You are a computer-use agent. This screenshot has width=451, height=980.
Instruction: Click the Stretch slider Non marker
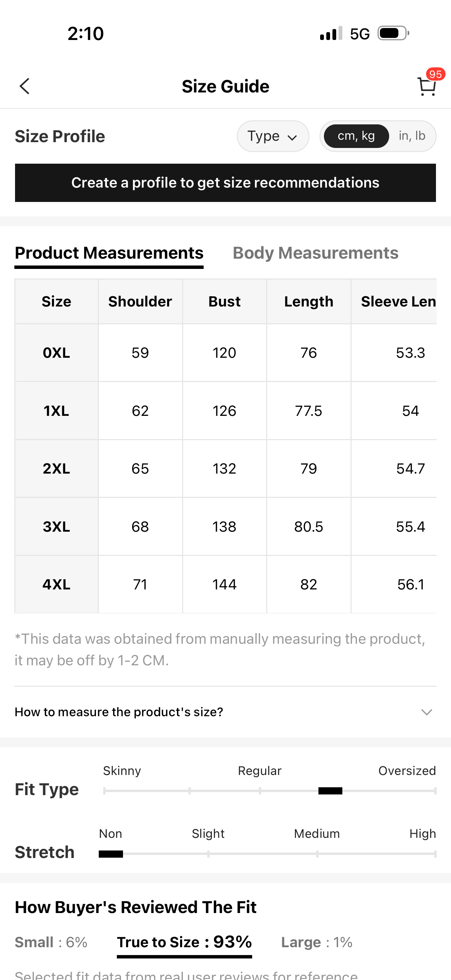click(x=111, y=854)
